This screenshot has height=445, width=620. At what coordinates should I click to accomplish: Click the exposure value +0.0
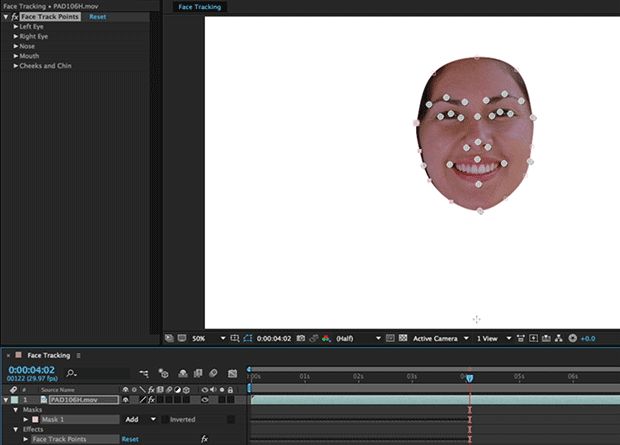tap(588, 339)
